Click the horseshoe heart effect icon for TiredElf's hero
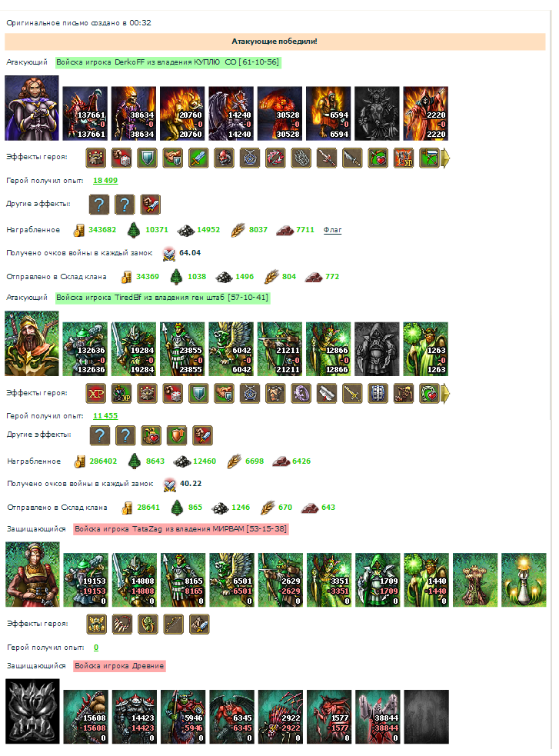 pyautogui.click(x=429, y=394)
